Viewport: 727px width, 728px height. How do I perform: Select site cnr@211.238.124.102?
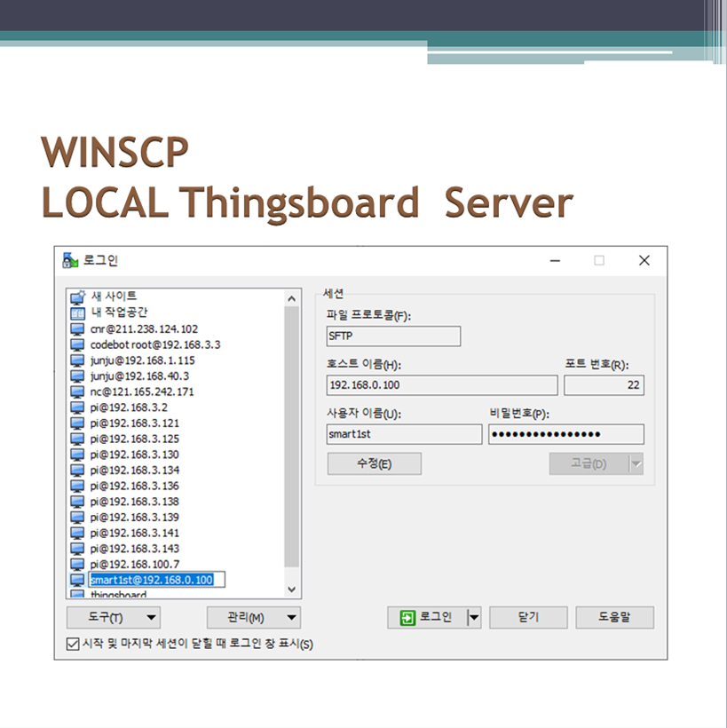[144, 329]
